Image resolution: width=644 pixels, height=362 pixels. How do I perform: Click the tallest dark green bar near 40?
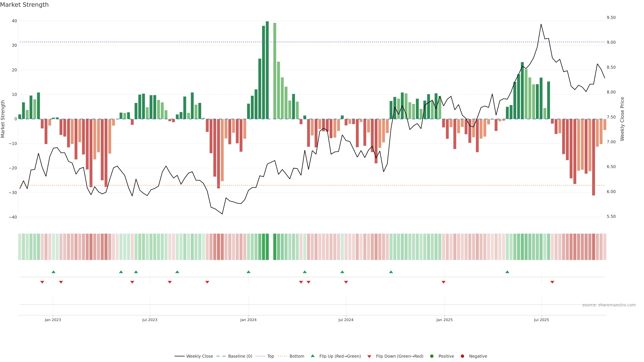(267, 70)
